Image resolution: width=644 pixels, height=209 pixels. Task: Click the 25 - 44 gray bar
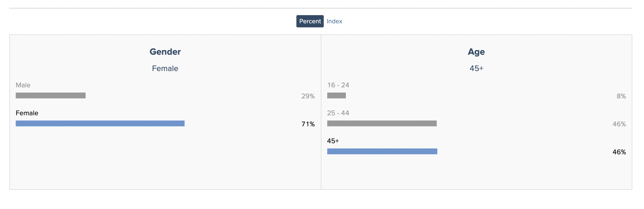pos(382,123)
